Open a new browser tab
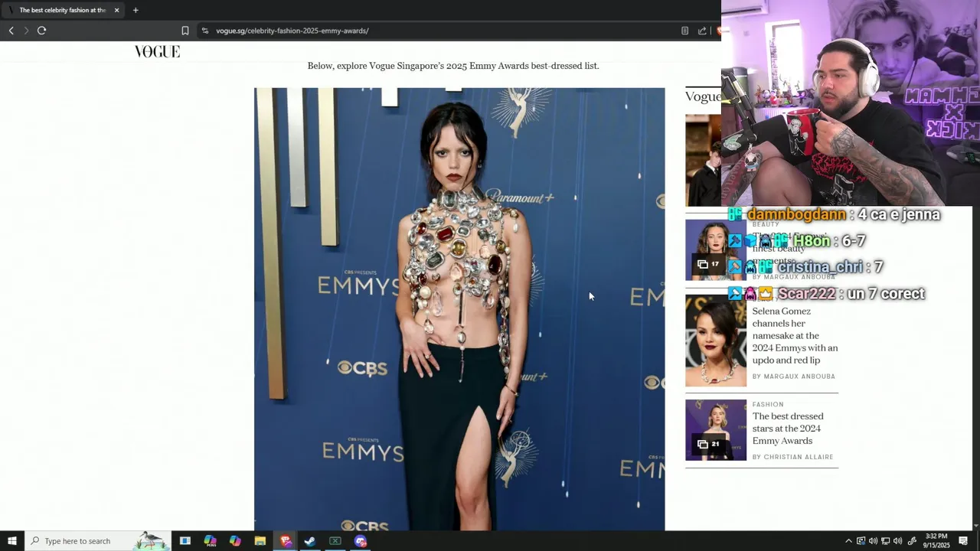 (x=136, y=10)
